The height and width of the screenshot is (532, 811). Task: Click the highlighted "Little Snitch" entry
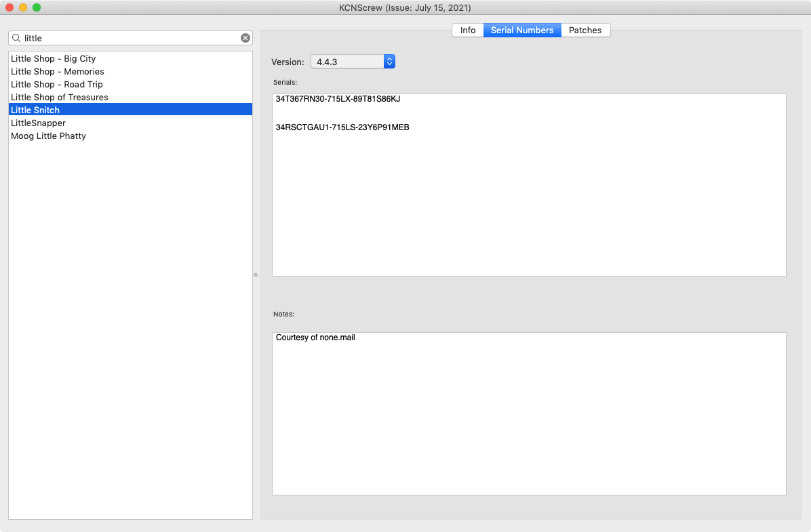pyautogui.click(x=35, y=110)
